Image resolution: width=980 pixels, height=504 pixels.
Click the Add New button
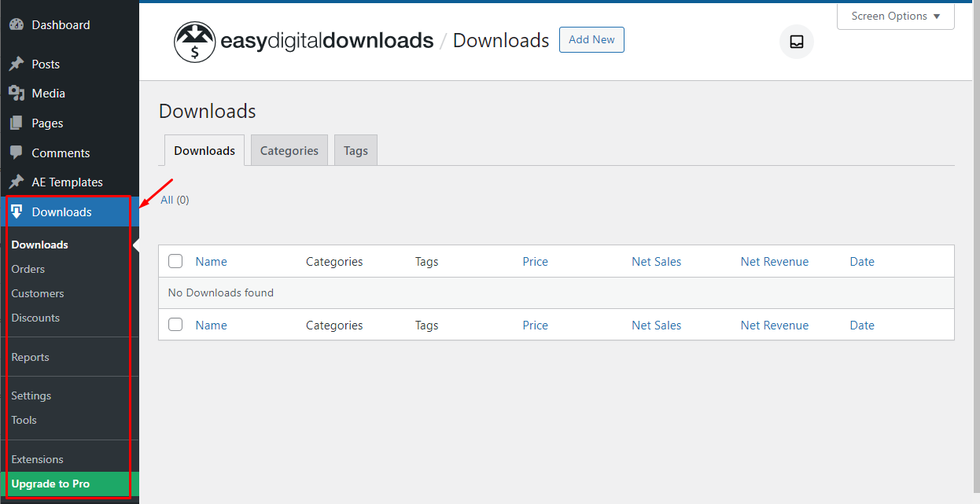tap(591, 39)
